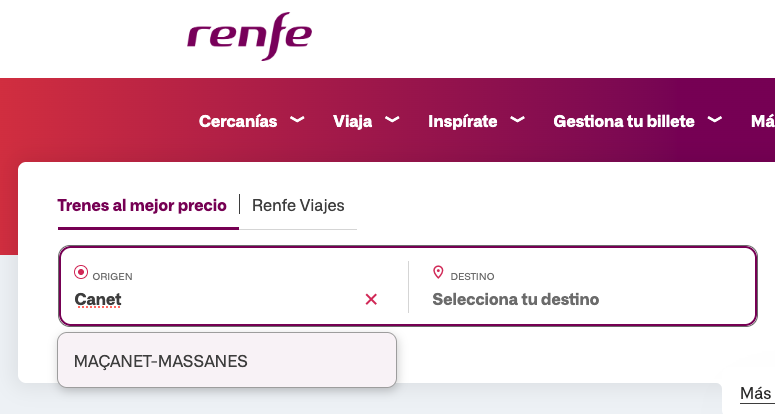Open the Inspírate menu label
This screenshot has height=414, width=775.
point(462,121)
